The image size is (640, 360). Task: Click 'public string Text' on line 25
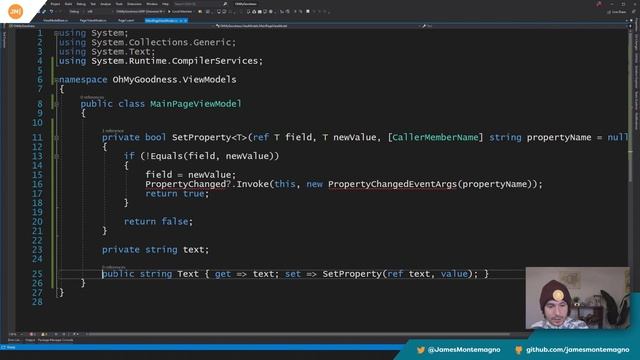[150, 274]
